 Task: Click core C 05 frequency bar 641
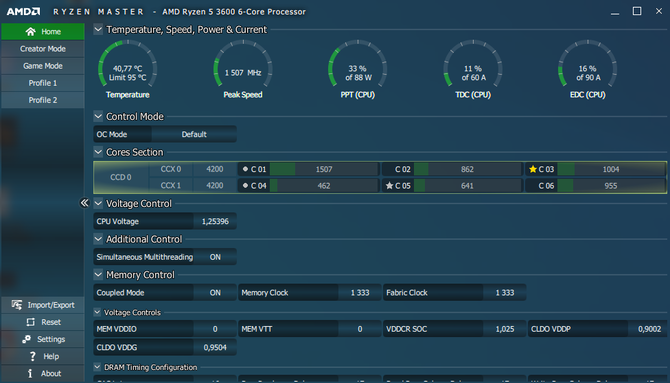[x=467, y=186]
